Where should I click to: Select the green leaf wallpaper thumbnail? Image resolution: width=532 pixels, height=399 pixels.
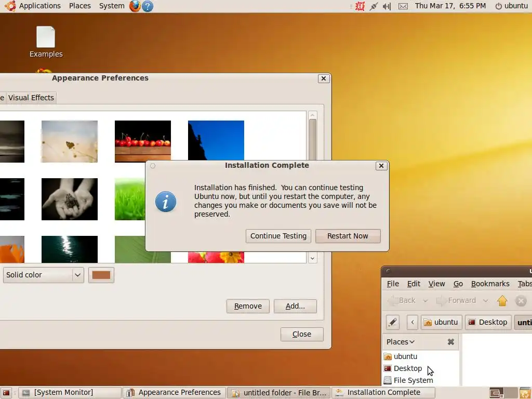143,249
